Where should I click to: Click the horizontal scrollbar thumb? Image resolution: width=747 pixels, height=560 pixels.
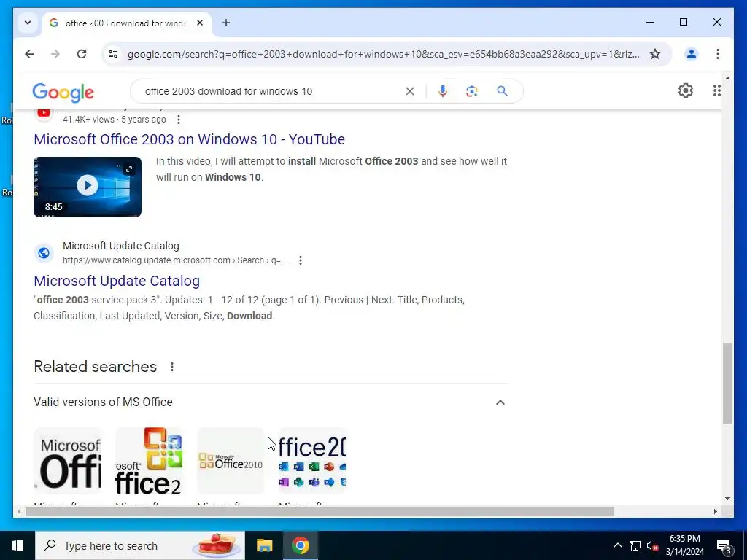coord(320,512)
